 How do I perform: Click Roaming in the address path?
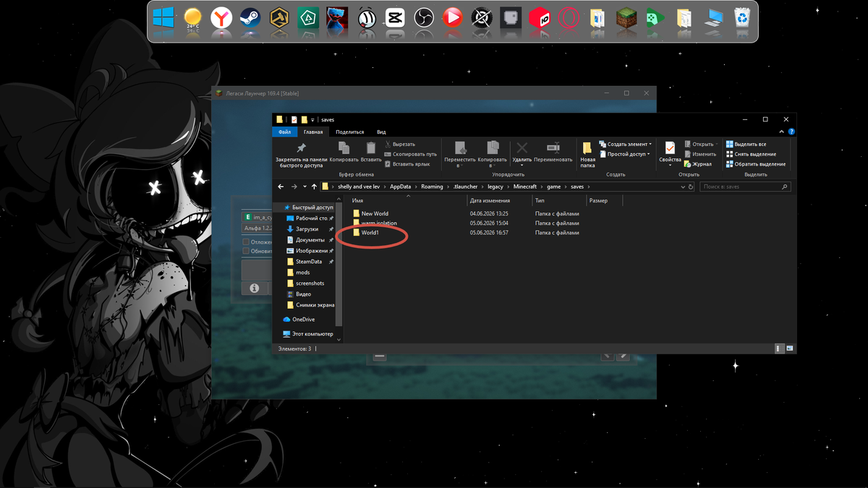tap(433, 187)
